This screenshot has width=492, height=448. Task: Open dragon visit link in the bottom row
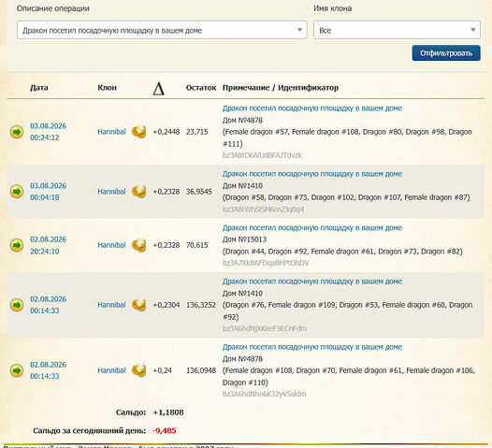point(311,347)
